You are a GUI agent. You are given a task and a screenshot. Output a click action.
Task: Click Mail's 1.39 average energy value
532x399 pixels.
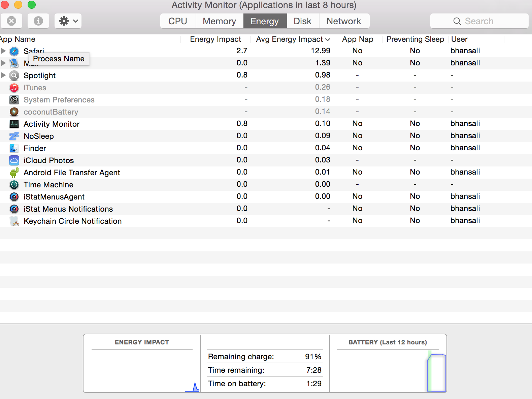coord(323,63)
